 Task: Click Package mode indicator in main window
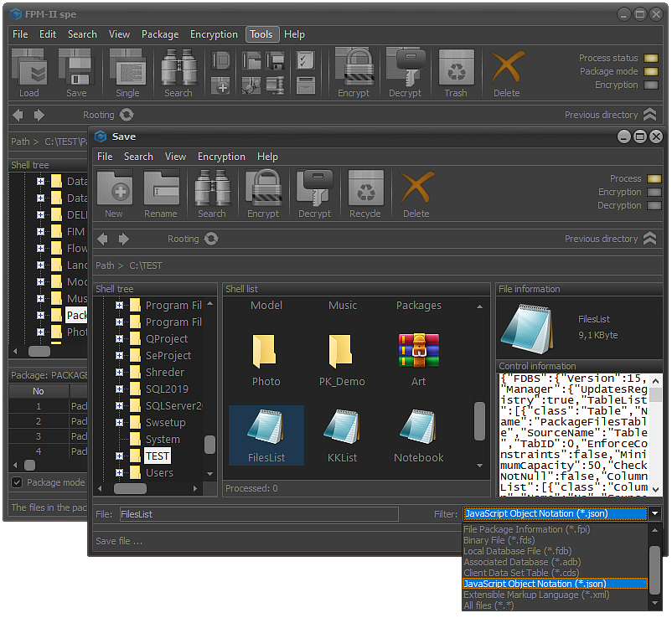tap(650, 71)
